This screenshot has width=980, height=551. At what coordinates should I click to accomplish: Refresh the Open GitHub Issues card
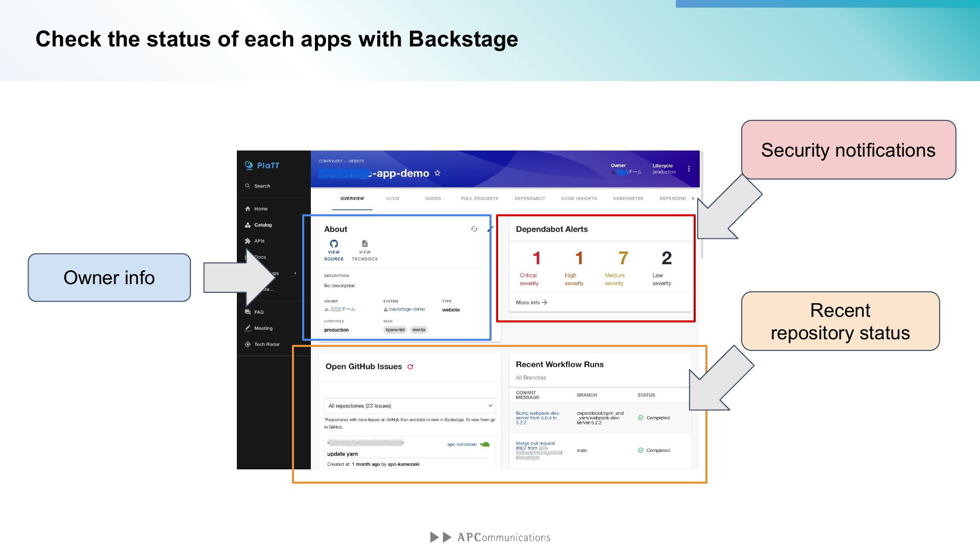click(x=410, y=367)
